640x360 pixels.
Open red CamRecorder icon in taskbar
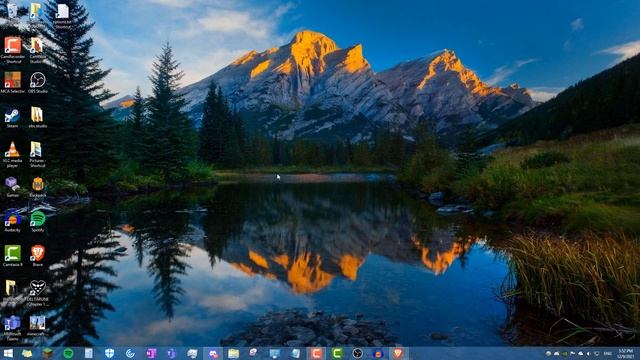(316, 353)
